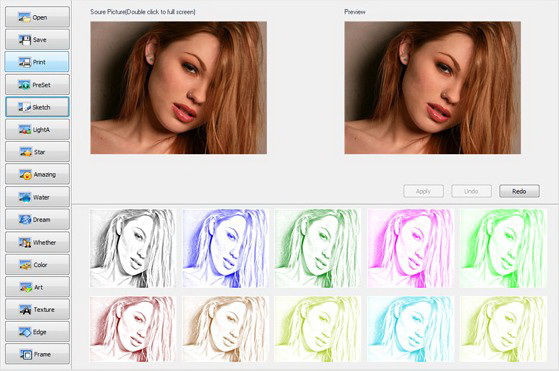Select the dark green sketch thumbnail
The width and height of the screenshot is (559, 371).
tap(318, 248)
